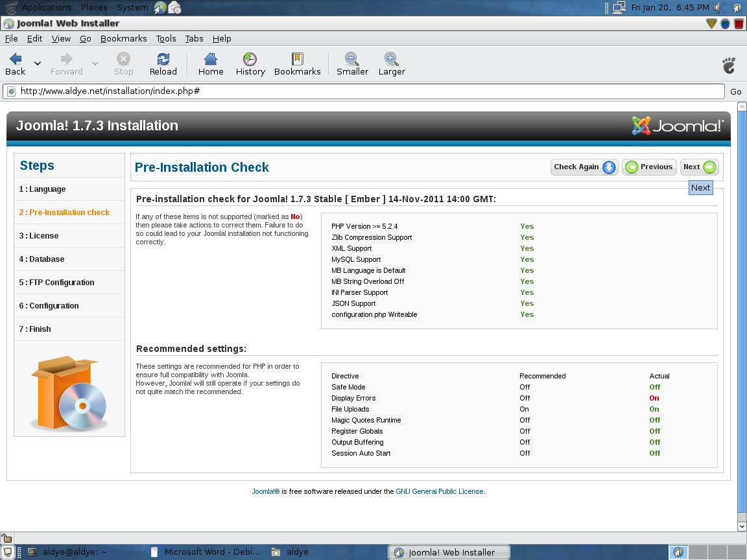Screen dimensions: 747x560
Task: Make text Larger with zoom in icon
Action: 392,64
